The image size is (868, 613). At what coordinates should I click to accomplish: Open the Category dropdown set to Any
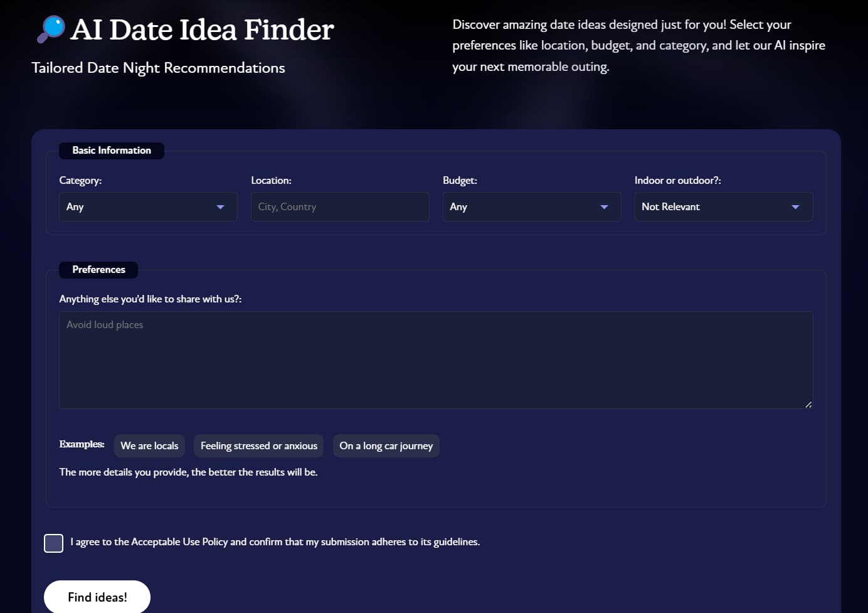pos(148,206)
